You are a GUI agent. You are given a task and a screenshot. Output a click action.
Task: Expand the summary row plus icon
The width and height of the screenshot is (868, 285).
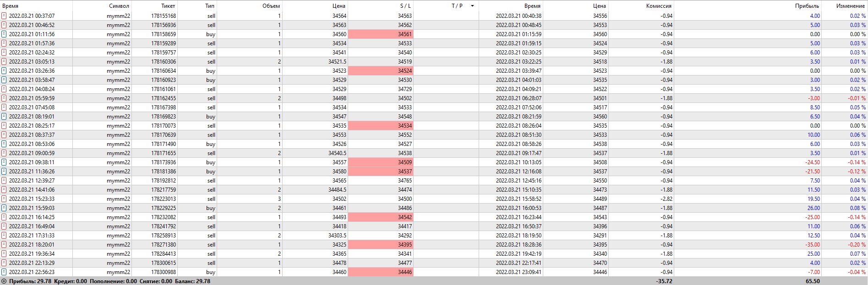point(4,281)
